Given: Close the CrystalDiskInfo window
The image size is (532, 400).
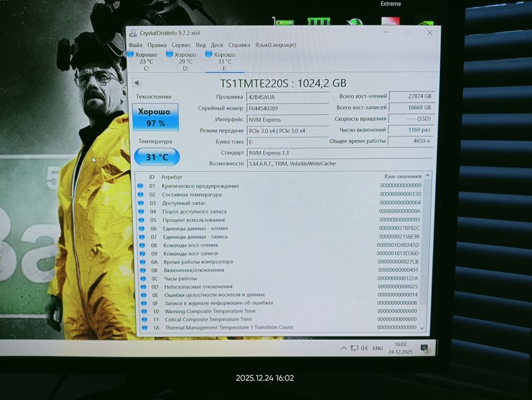Looking at the screenshot, I should click(x=429, y=33).
